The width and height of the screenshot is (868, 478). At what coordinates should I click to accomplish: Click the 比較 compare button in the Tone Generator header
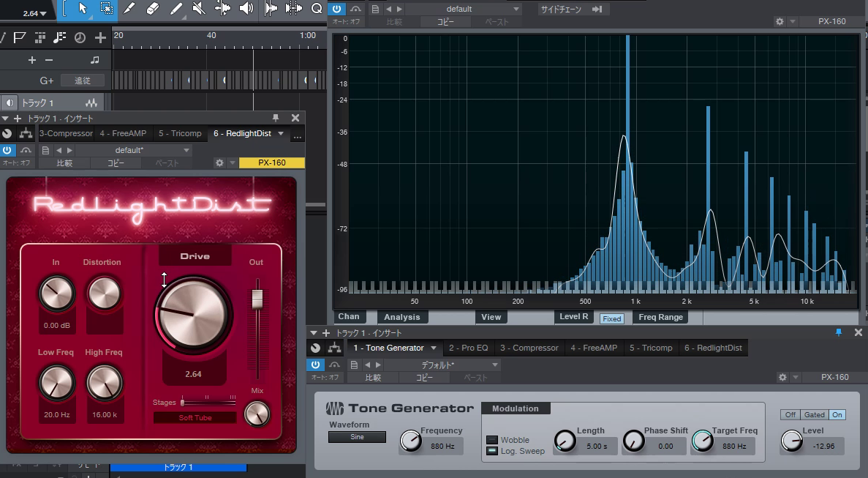373,377
